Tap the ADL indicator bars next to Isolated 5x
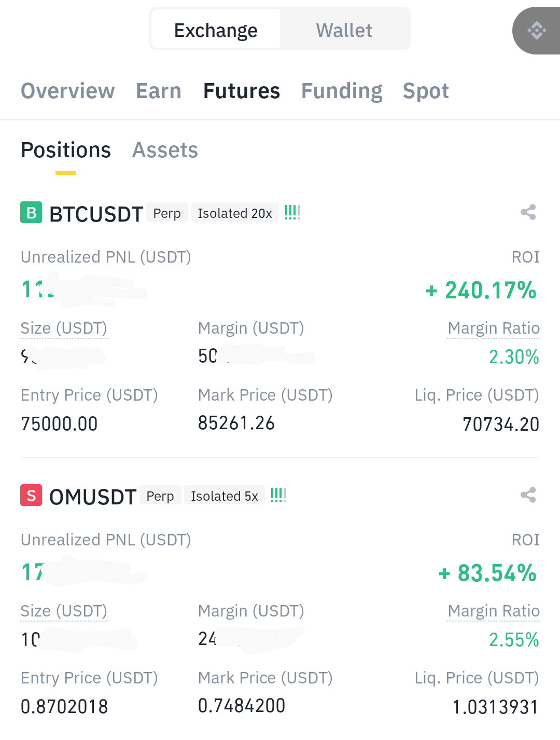This screenshot has height=740, width=560. tap(278, 495)
